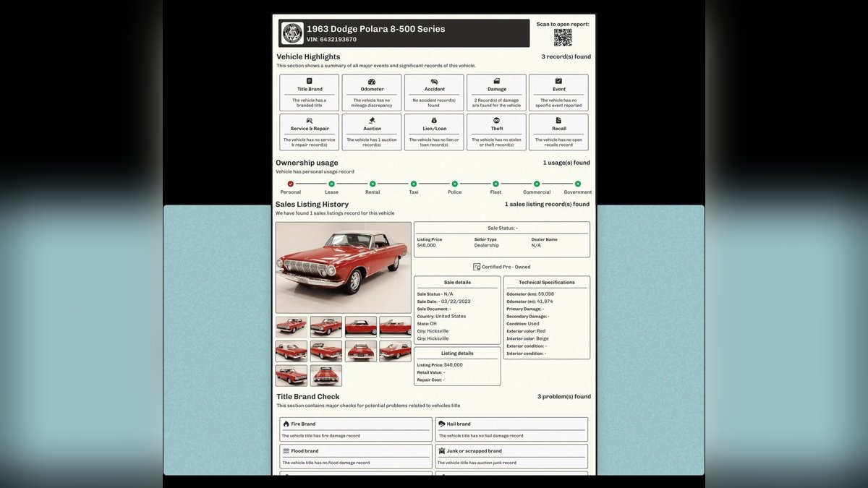
Task: Click the 'Exterior color: Red' row
Action: (x=526, y=331)
